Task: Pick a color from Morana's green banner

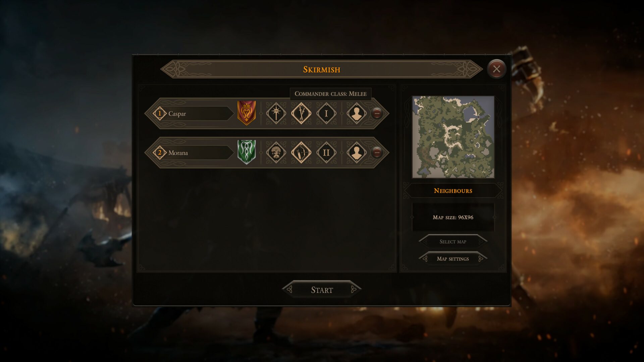Action: point(247,152)
